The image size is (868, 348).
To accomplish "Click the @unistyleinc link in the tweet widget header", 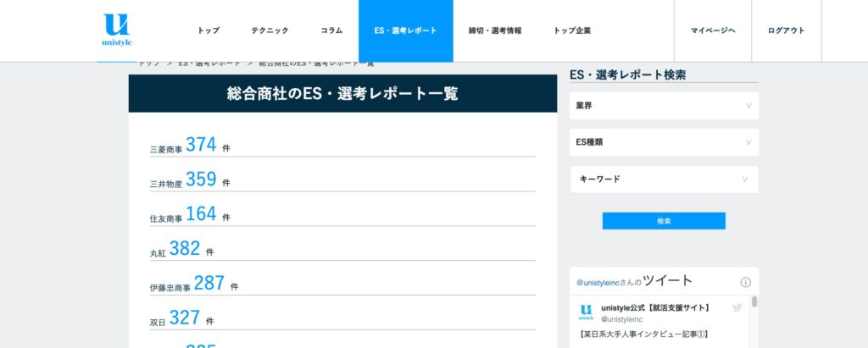I will click(x=598, y=283).
